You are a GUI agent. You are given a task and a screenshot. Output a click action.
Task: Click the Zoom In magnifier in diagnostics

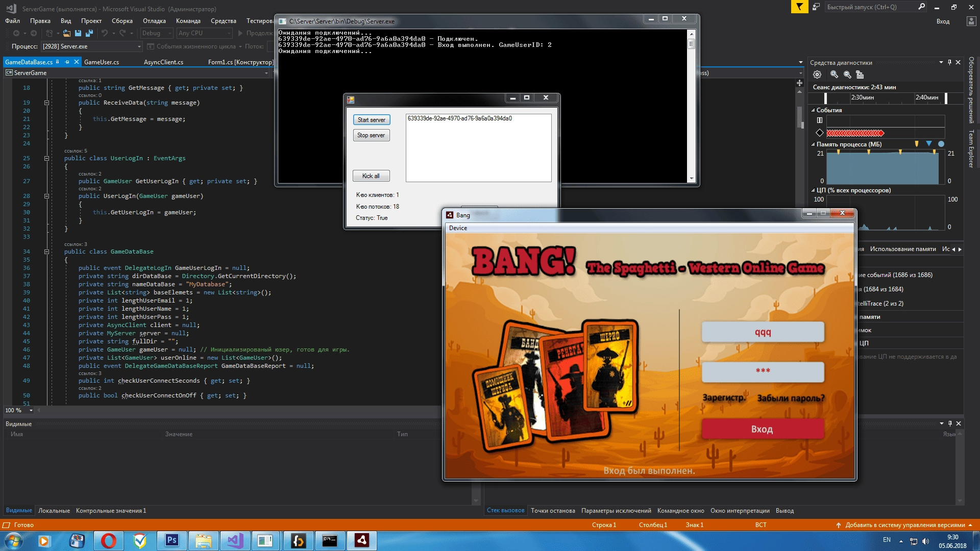coord(834,74)
